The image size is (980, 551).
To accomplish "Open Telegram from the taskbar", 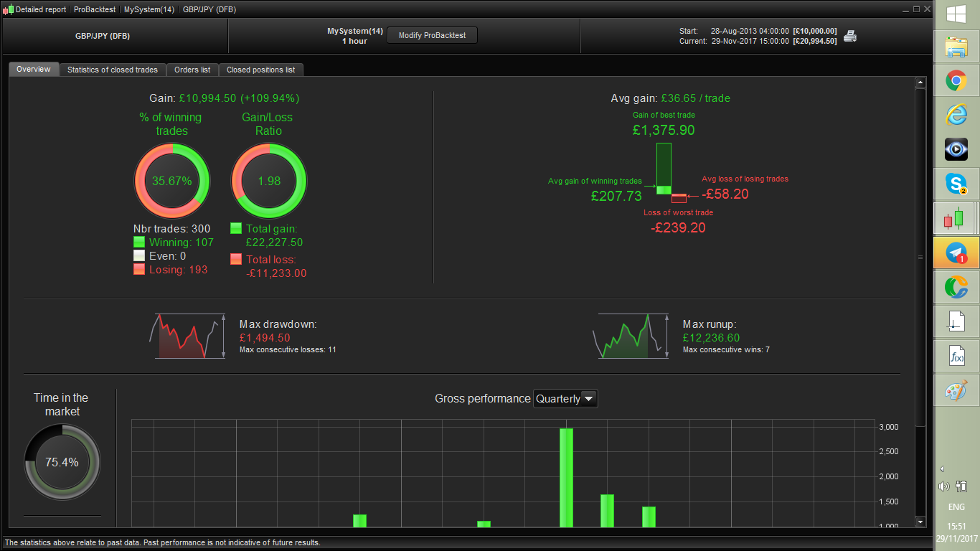I will tap(956, 253).
